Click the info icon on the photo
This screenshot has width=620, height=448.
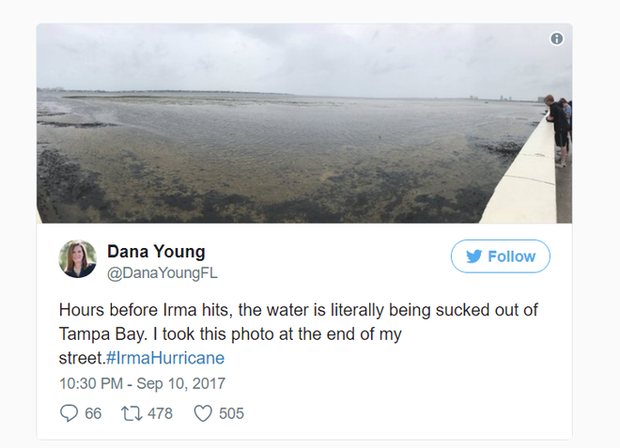point(557,39)
